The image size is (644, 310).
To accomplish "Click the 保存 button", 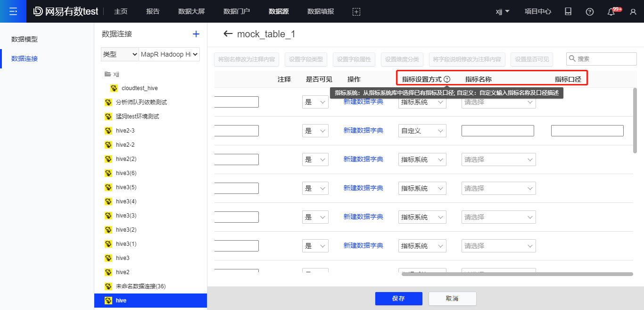I will [398, 299].
